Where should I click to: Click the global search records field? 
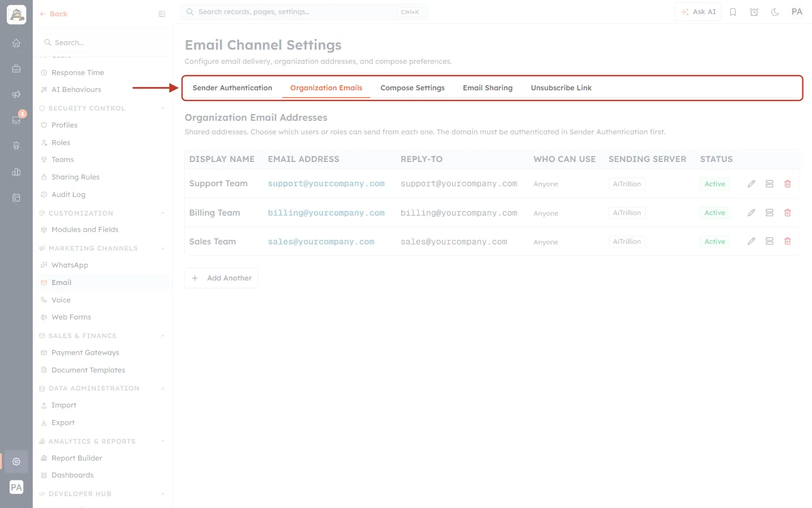(304, 12)
